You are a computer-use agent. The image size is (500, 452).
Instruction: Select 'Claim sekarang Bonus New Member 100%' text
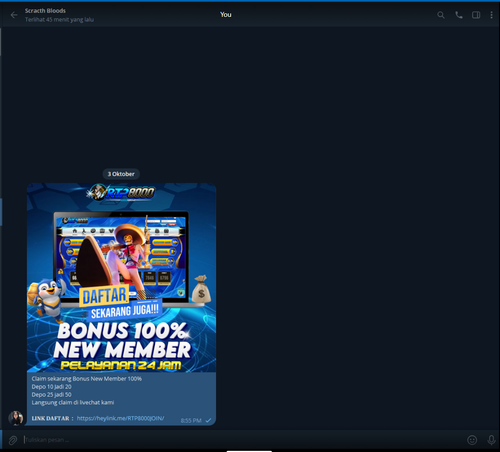pyautogui.click(x=87, y=379)
